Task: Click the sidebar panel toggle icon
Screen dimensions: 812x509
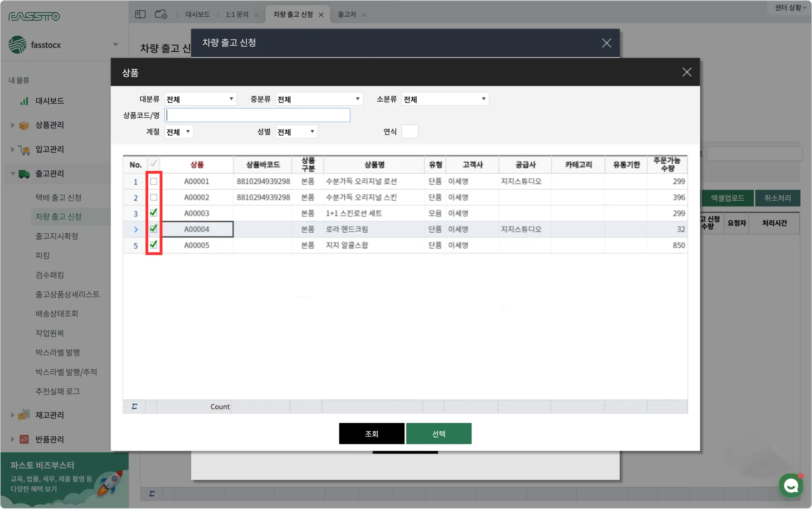Action: pyautogui.click(x=140, y=15)
